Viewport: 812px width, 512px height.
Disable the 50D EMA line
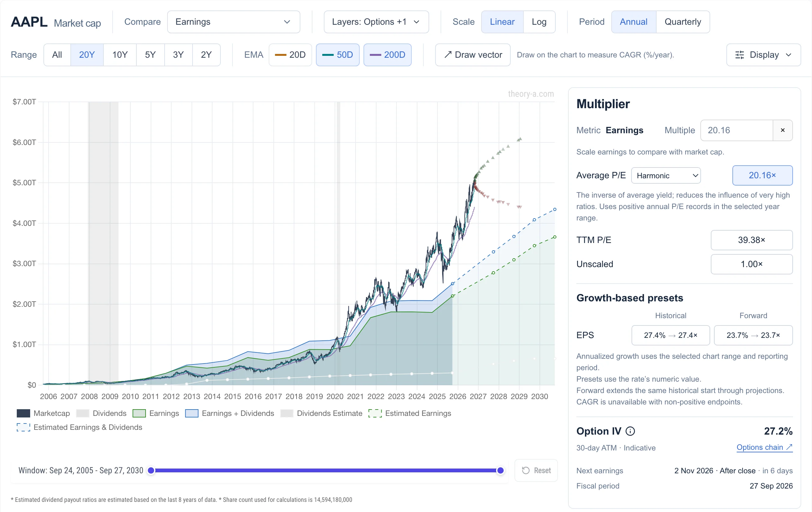pyautogui.click(x=337, y=55)
